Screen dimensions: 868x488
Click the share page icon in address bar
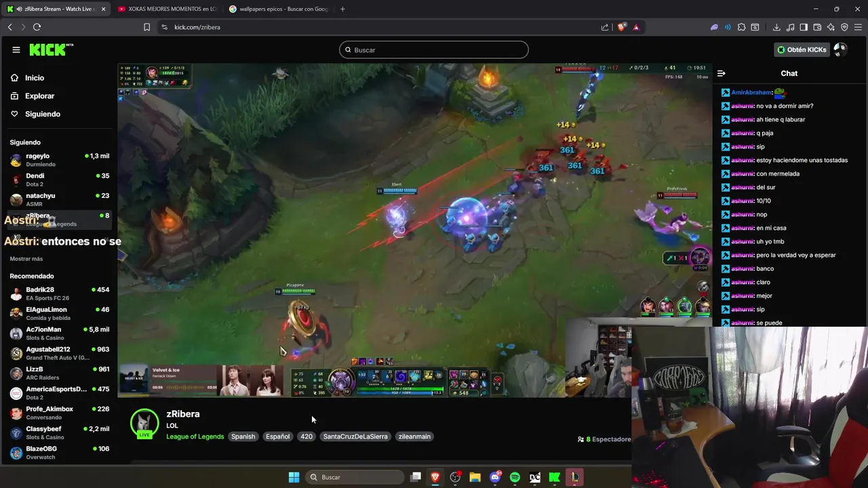pyautogui.click(x=605, y=27)
